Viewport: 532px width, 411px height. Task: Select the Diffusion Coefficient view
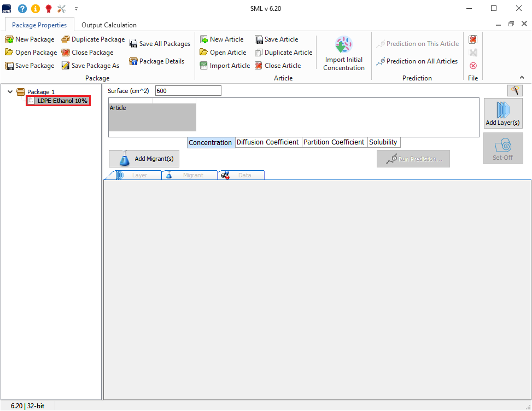point(267,142)
